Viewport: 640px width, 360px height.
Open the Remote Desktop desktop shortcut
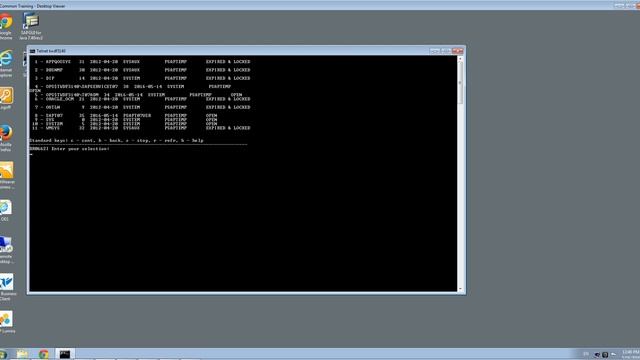6,250
